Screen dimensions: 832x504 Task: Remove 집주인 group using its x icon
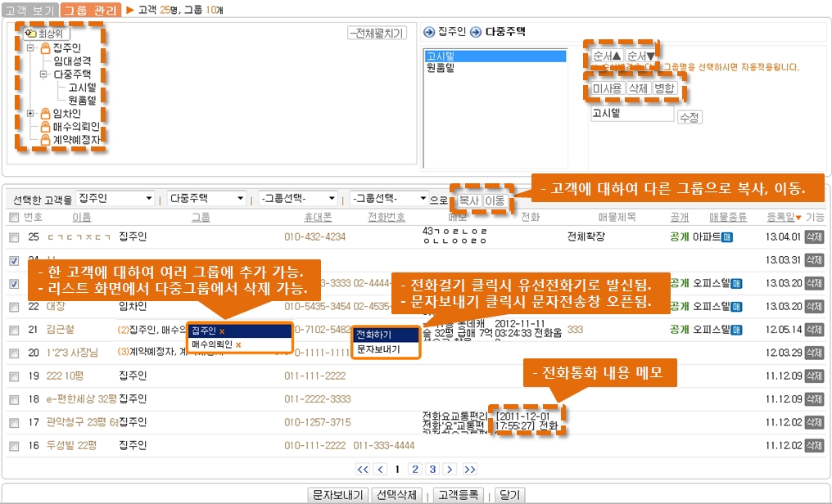(222, 331)
